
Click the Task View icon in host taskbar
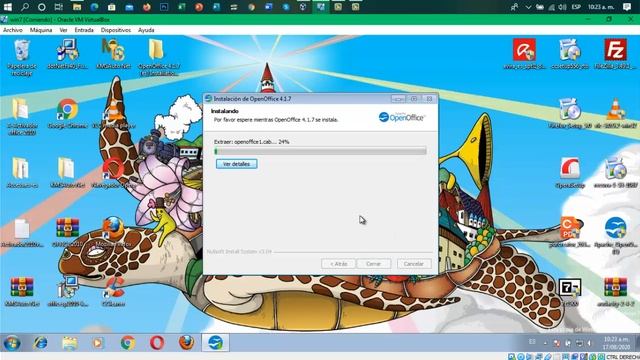[59, 7]
